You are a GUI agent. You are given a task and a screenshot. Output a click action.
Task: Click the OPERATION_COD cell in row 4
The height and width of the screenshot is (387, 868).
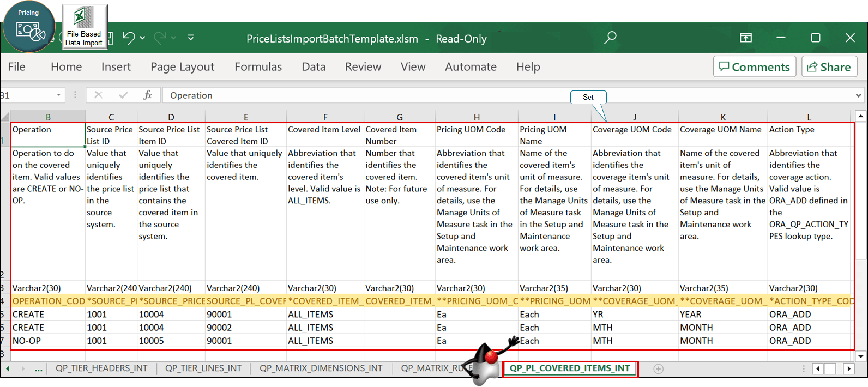(48, 301)
